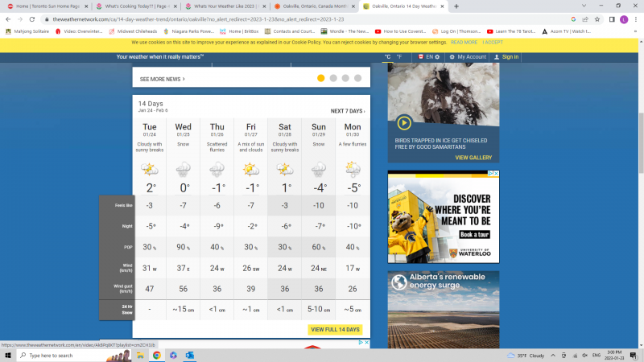Switch temperature units to Fahrenheit
Screen dimensions: 644x362
click(399, 57)
